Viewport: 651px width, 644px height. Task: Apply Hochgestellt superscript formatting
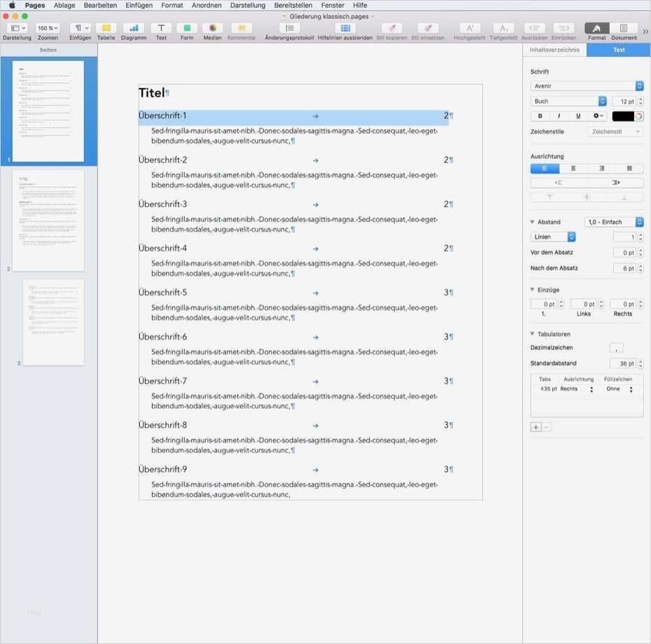(x=470, y=28)
